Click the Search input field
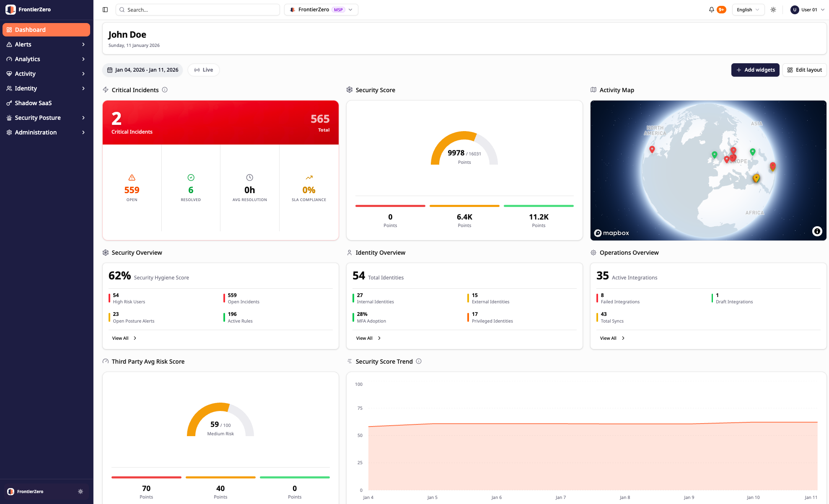The height and width of the screenshot is (504, 829). point(198,10)
